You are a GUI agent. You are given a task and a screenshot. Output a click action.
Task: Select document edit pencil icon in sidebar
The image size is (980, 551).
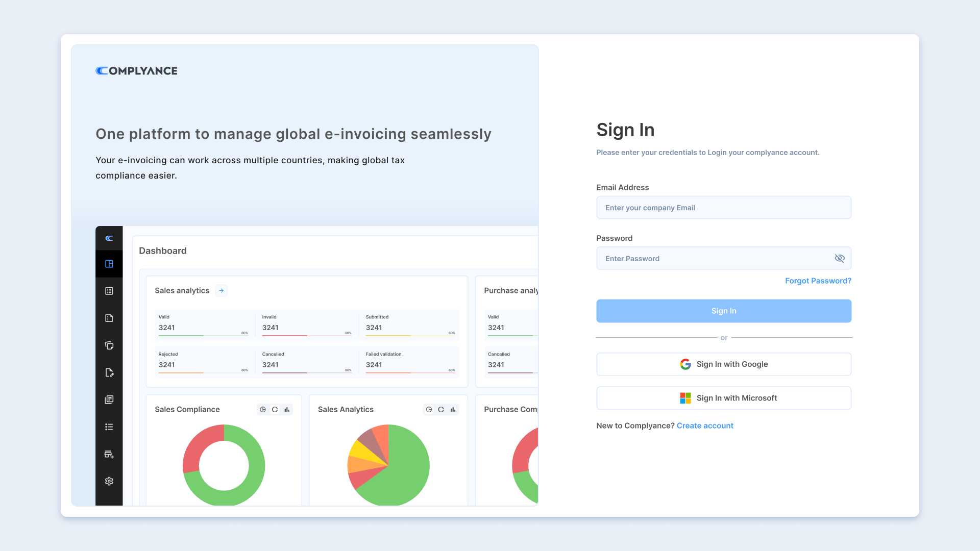(109, 372)
